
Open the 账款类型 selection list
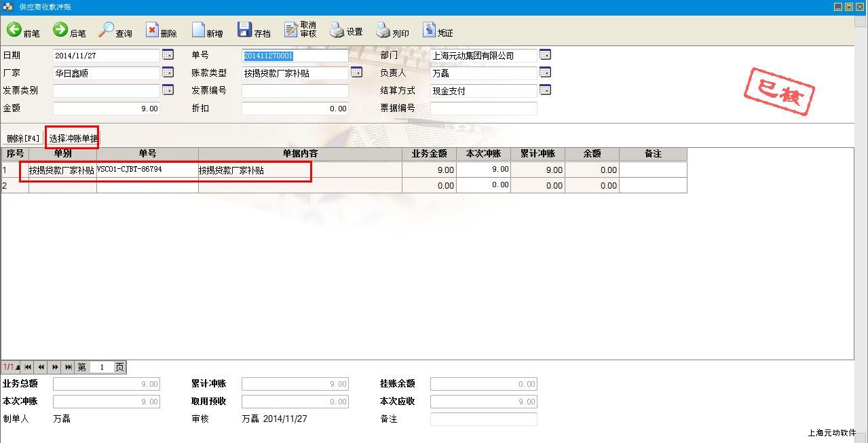356,73
